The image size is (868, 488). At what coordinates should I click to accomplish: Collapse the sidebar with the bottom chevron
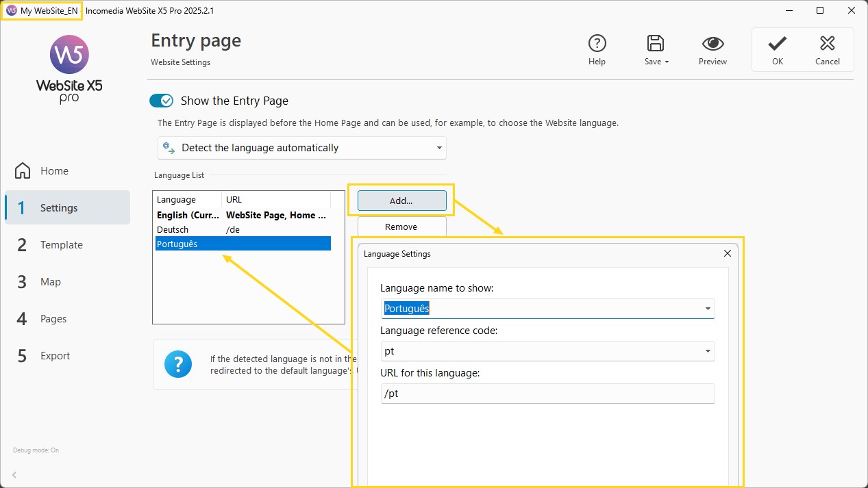[x=14, y=474]
